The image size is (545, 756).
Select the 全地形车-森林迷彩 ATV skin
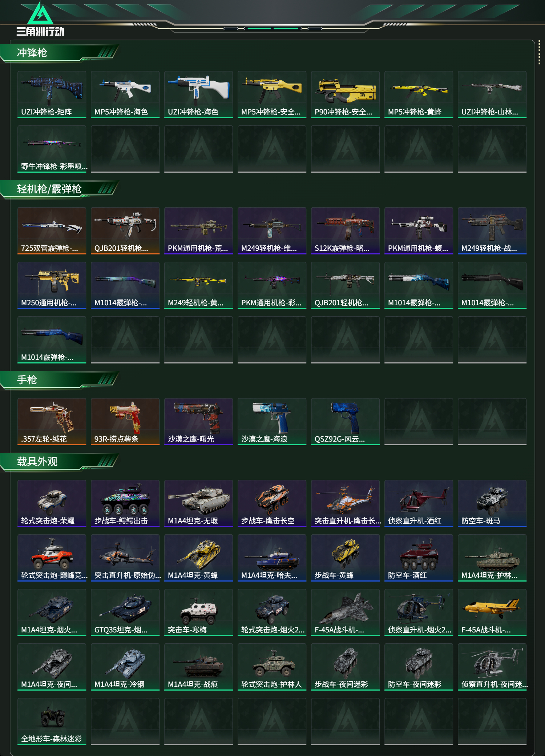point(52,721)
